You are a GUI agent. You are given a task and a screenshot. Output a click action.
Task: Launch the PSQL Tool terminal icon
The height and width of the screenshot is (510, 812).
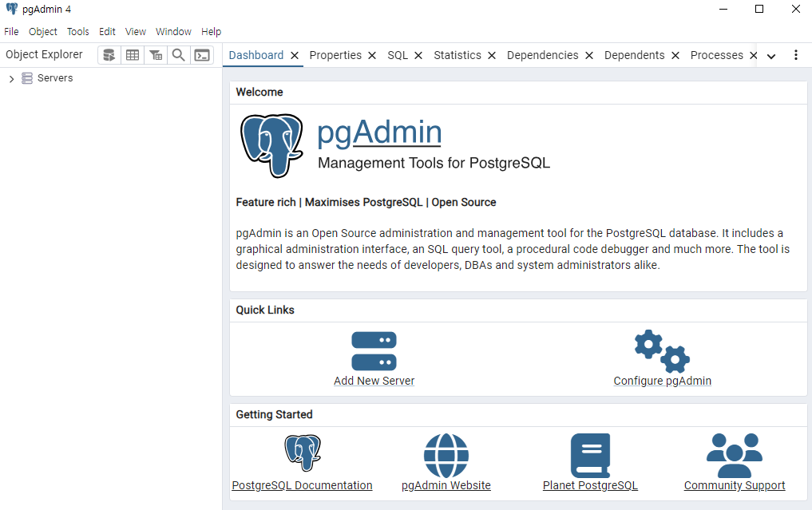click(202, 55)
